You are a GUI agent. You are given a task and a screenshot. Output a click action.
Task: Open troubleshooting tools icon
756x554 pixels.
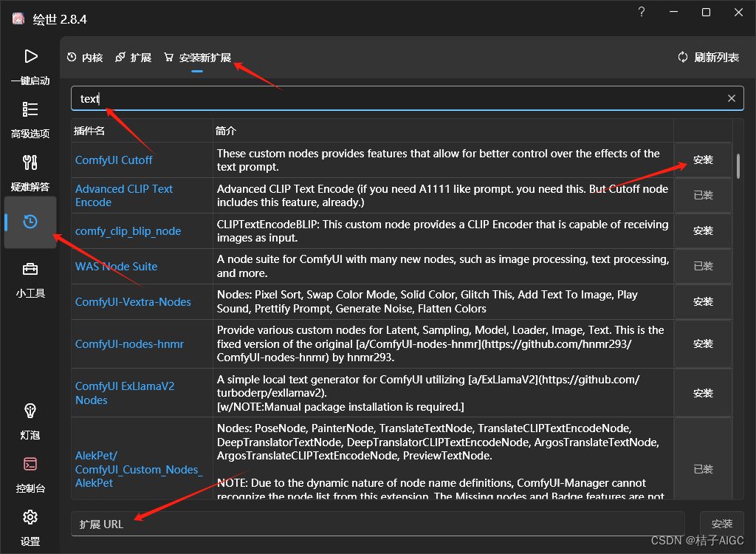(30, 163)
